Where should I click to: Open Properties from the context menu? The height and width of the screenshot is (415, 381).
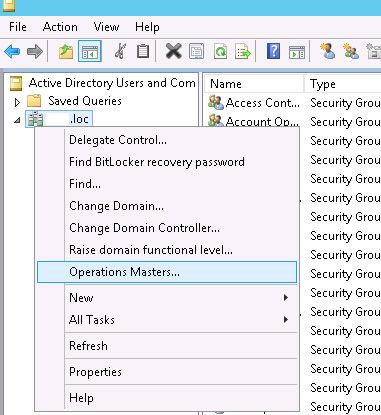click(167, 372)
